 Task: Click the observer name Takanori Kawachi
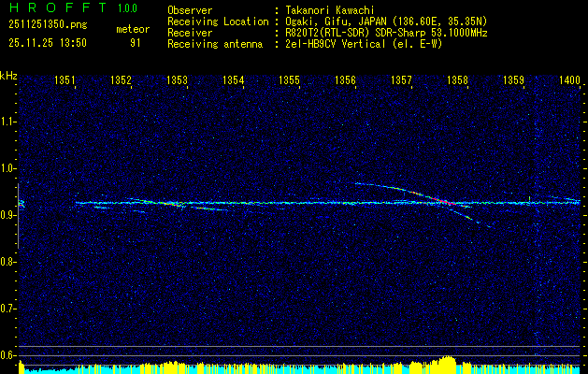(x=328, y=10)
